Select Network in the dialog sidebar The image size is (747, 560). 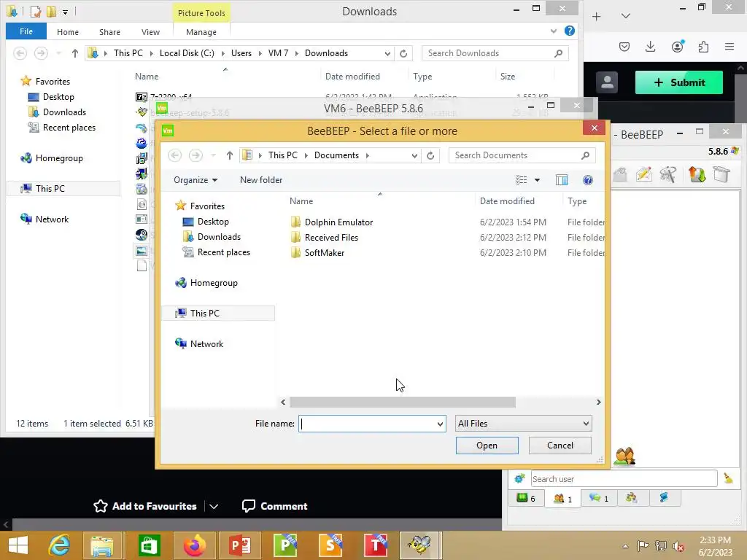pos(206,344)
